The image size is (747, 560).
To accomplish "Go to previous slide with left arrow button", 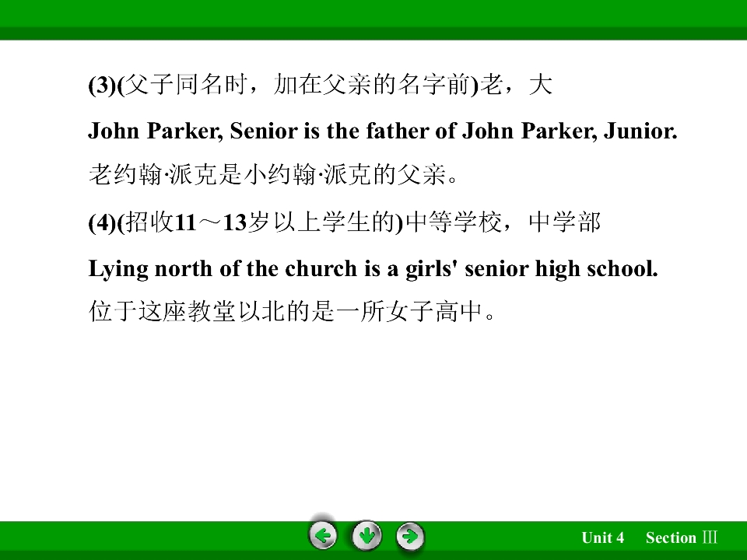I will click(x=322, y=536).
